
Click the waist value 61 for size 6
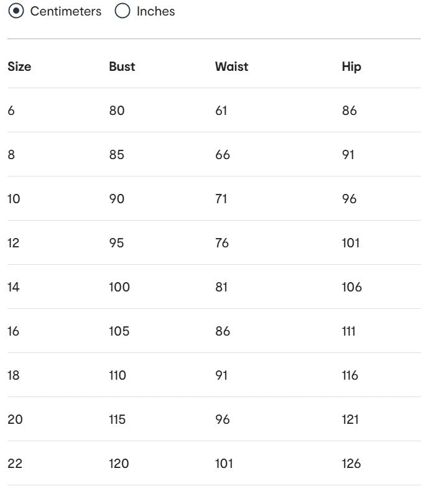point(221,111)
